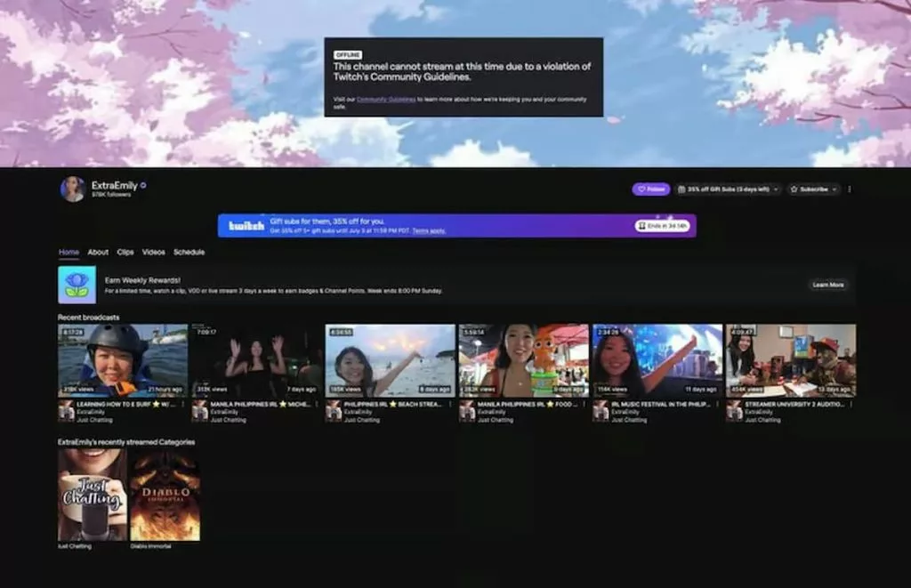
Task: Expand the 35% off Gift Subs dropdown
Action: click(x=728, y=189)
